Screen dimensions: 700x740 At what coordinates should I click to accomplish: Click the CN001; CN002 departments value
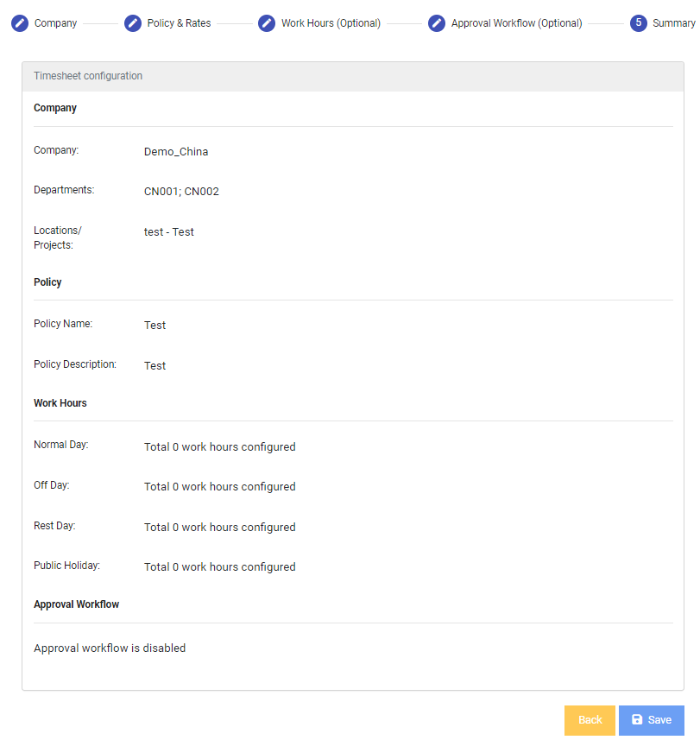pyautogui.click(x=181, y=192)
